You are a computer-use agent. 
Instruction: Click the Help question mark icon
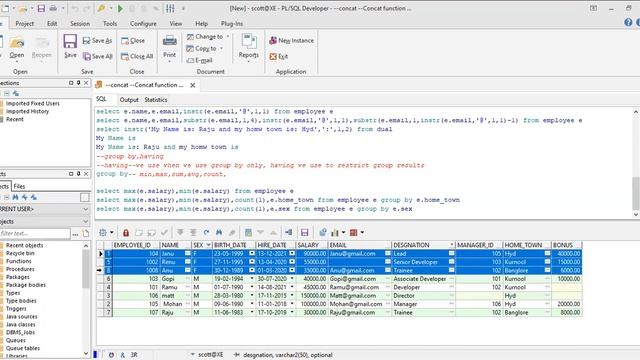pyautogui.click(x=628, y=22)
